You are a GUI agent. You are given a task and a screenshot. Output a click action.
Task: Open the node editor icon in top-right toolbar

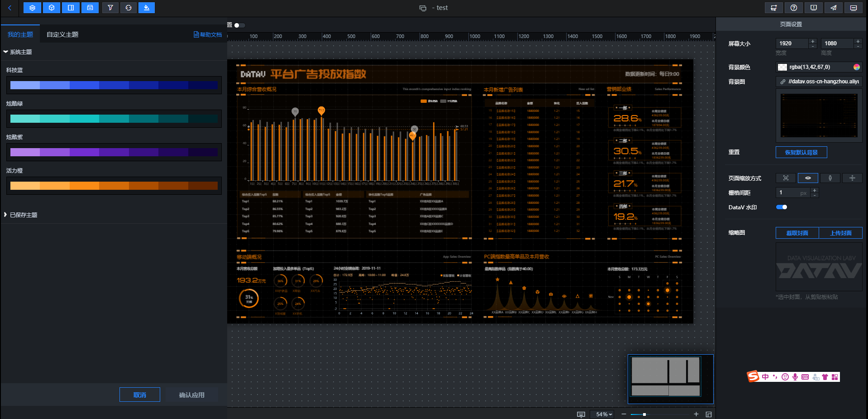774,8
